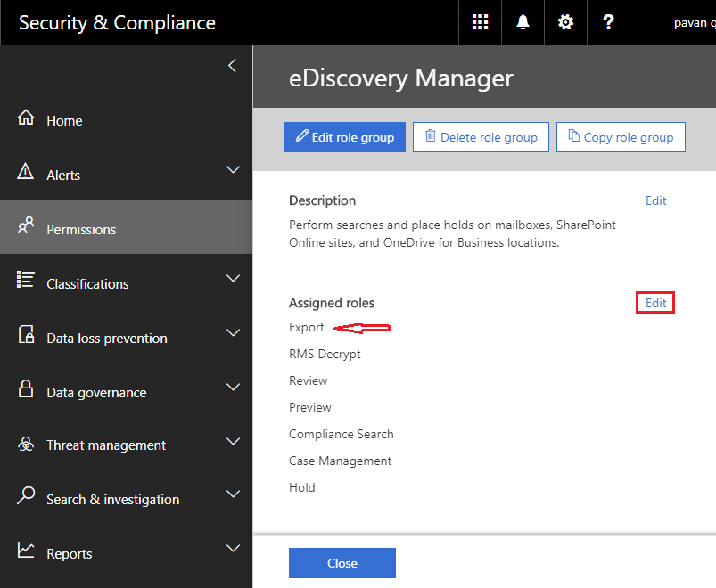Open the notifications bell
The image size is (716, 588).
click(x=523, y=22)
